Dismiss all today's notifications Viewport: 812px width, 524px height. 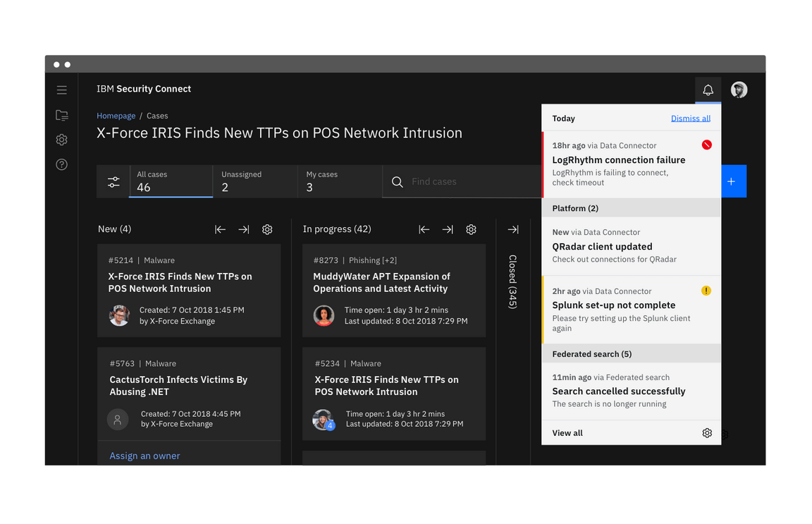pos(690,118)
